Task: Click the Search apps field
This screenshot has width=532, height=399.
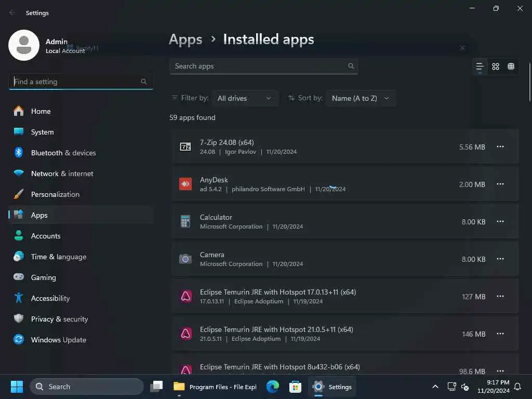Action: click(263, 66)
